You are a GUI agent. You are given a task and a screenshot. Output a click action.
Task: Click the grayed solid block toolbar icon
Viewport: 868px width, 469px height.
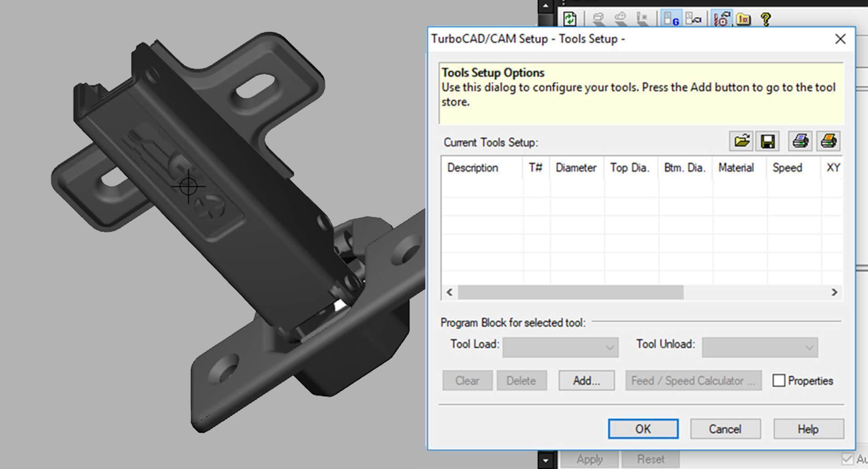[598, 19]
